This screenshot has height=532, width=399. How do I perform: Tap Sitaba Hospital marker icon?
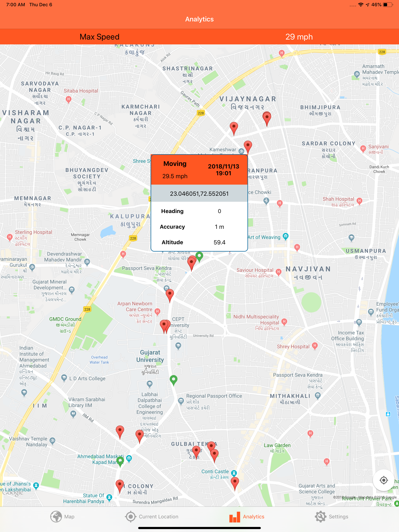click(69, 99)
